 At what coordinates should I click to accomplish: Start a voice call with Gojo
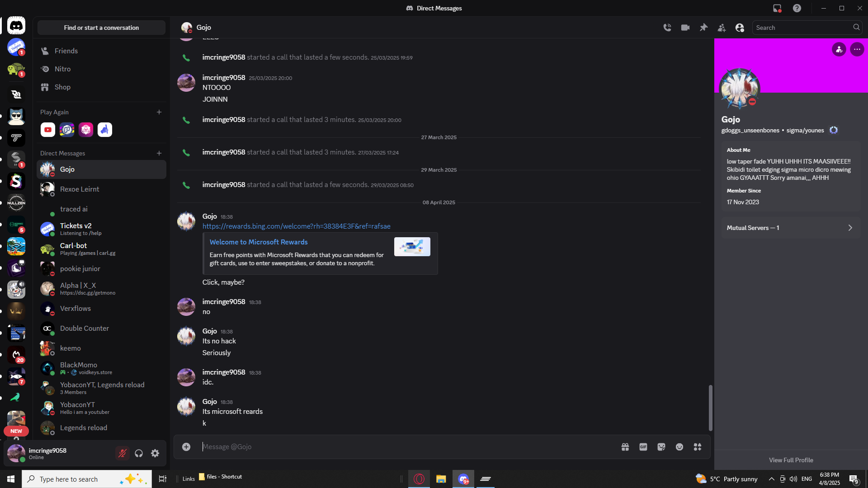point(667,28)
